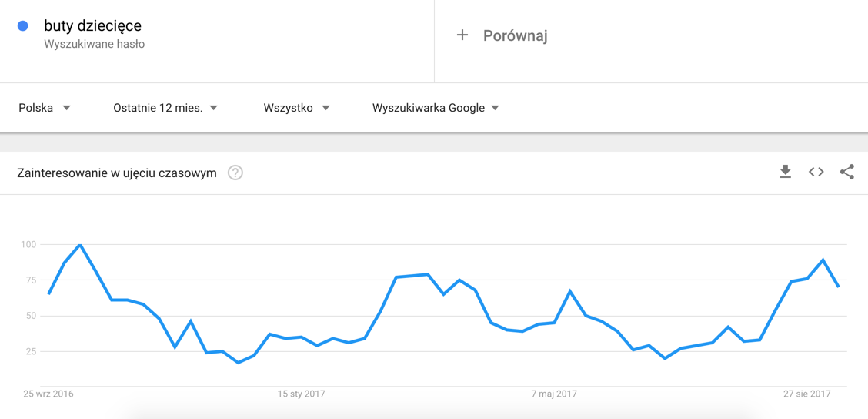This screenshot has width=868, height=419.
Task: Select the chart's highest peak at 100
Action: (80, 245)
